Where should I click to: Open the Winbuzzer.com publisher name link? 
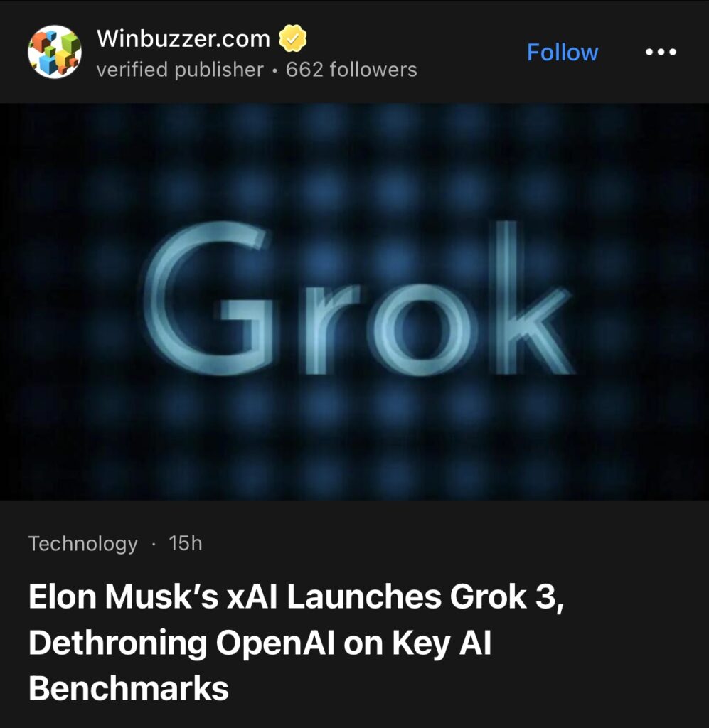click(x=183, y=38)
